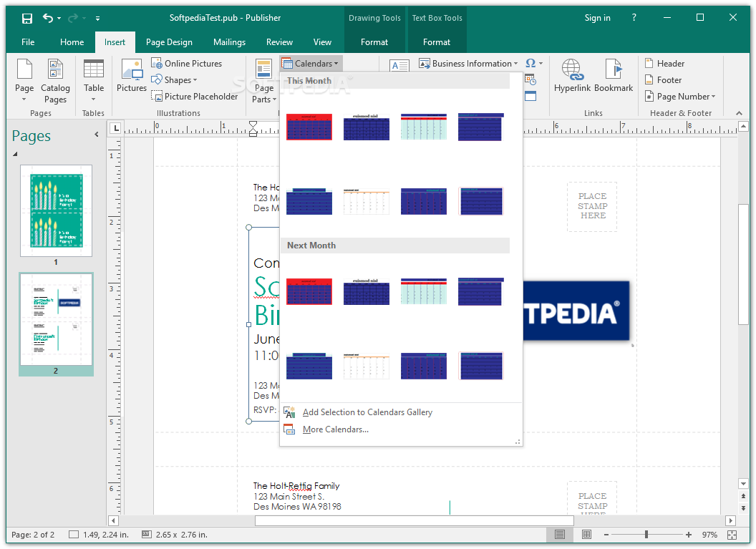Click the Save icon in quick access toolbar
Viewport: 756px width, 549px height.
click(27, 19)
